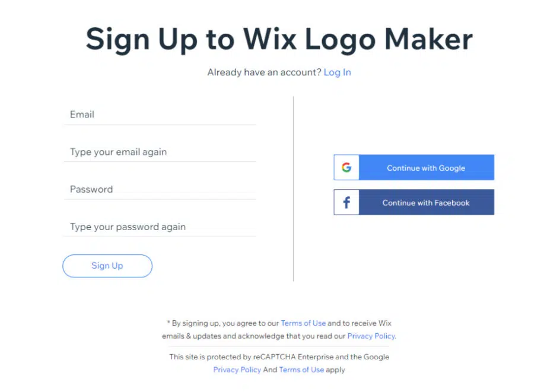
Task: Click the Sign Up to Wix Logo Maker heading
Action: [x=279, y=39]
